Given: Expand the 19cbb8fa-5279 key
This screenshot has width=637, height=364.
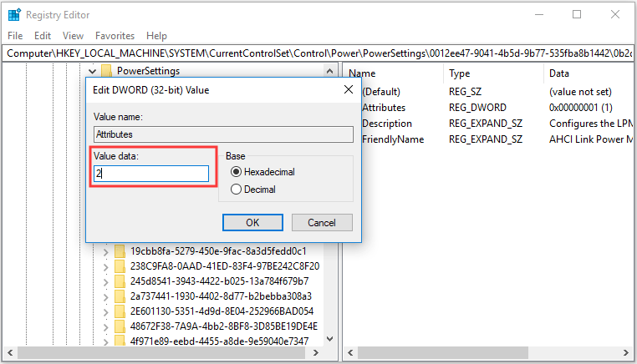Looking at the screenshot, I should (x=105, y=252).
